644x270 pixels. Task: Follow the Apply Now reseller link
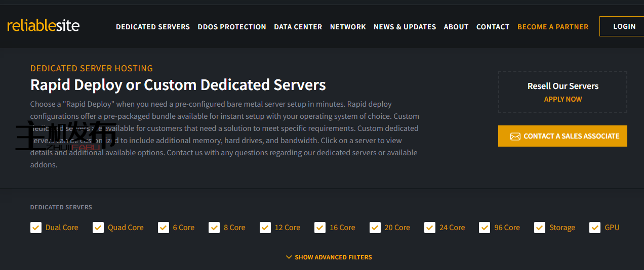(562, 99)
